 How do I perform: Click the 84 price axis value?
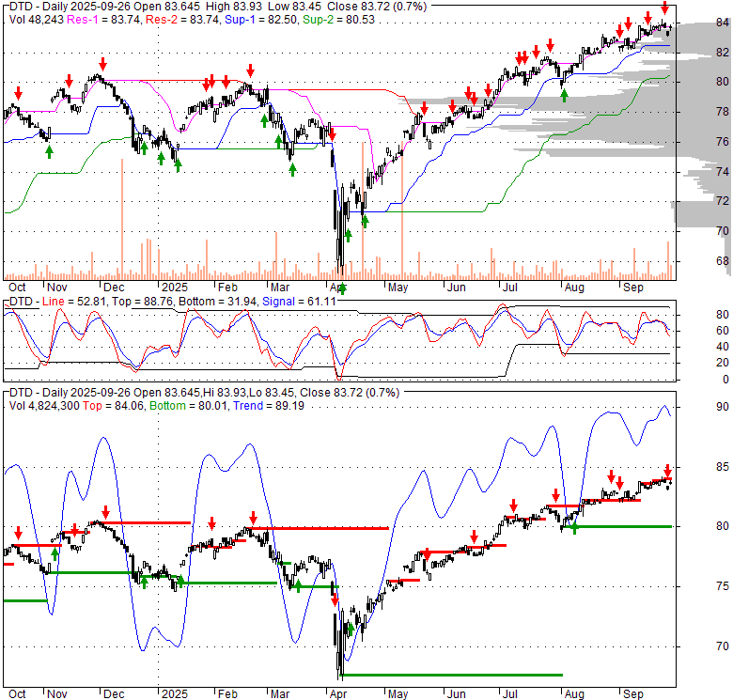coord(723,23)
